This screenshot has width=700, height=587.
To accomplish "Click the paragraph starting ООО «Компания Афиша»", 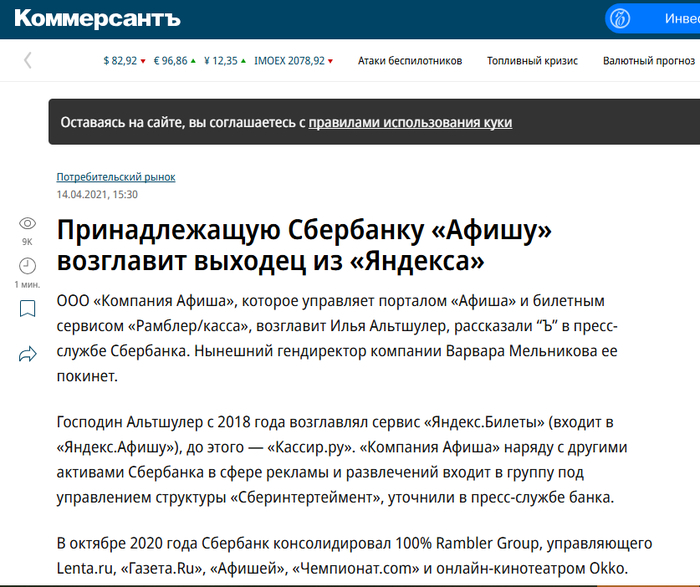I will pos(337,338).
